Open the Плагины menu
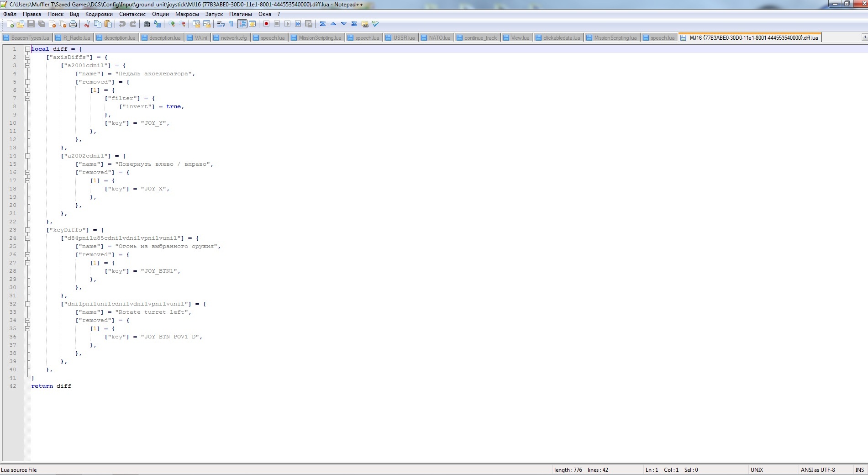Viewport: 868px width, 475px height. (x=241, y=14)
